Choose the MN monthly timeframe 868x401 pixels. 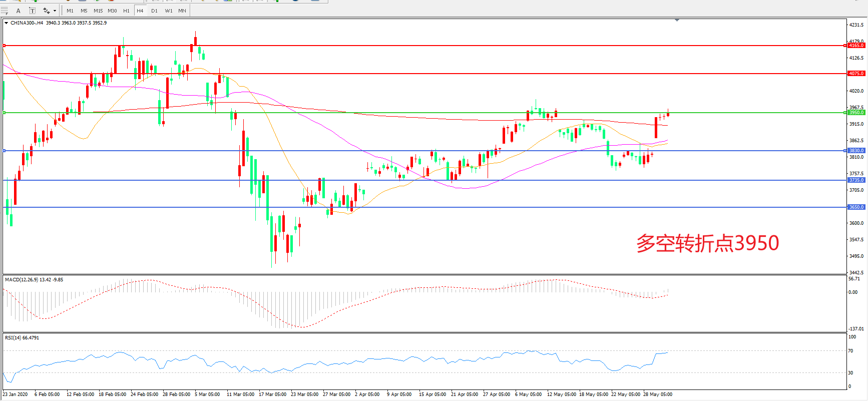point(182,11)
